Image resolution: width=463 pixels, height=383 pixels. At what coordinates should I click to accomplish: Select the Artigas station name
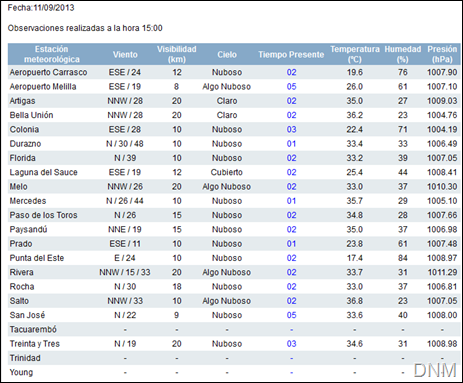[22, 101]
